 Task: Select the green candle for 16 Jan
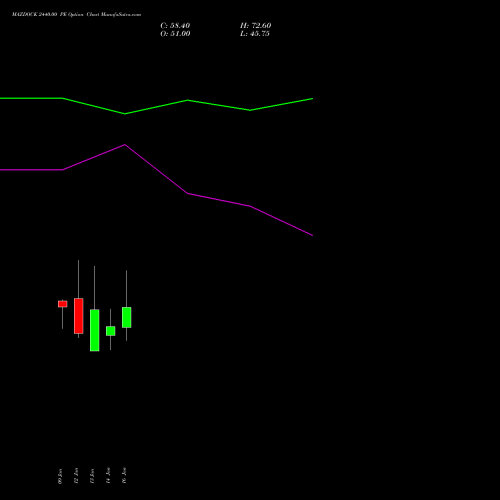pos(127,317)
